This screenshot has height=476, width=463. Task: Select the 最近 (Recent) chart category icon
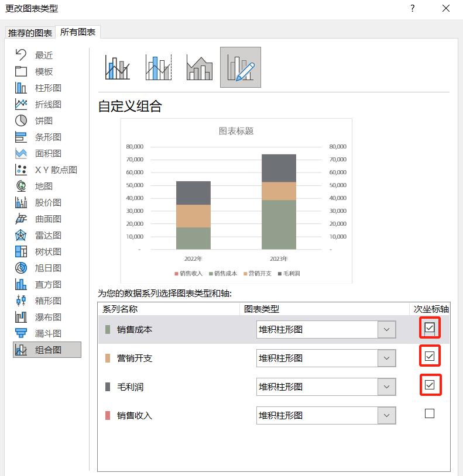[21, 55]
